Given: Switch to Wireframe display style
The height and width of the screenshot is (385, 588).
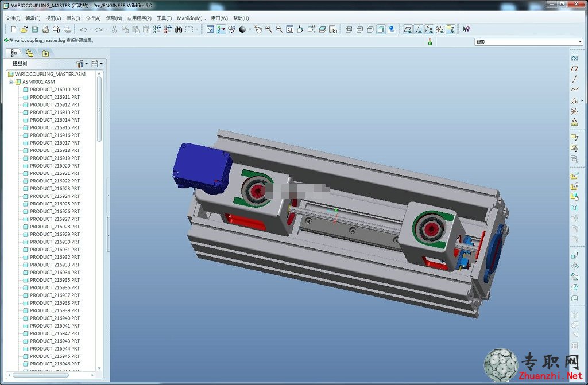Looking at the screenshot, I should (x=349, y=29).
